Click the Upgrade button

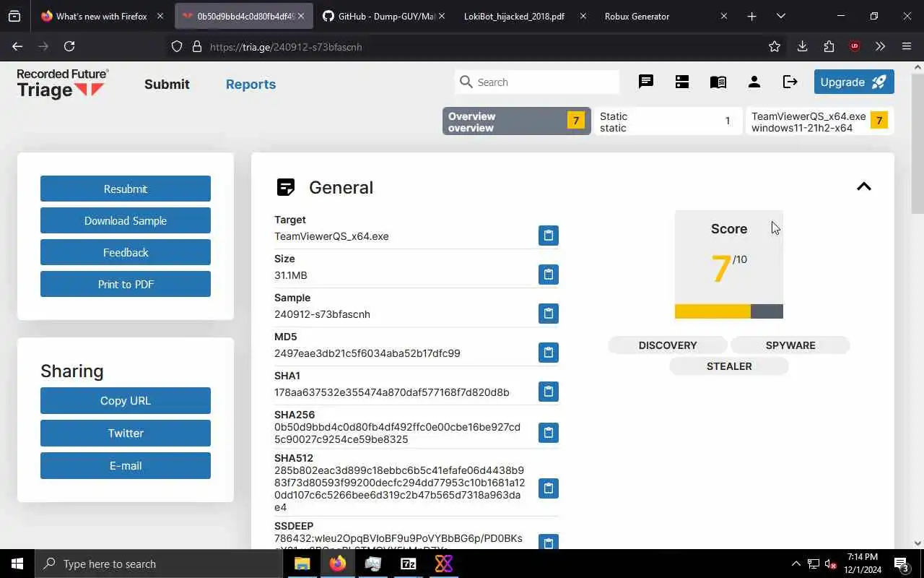[854, 82]
